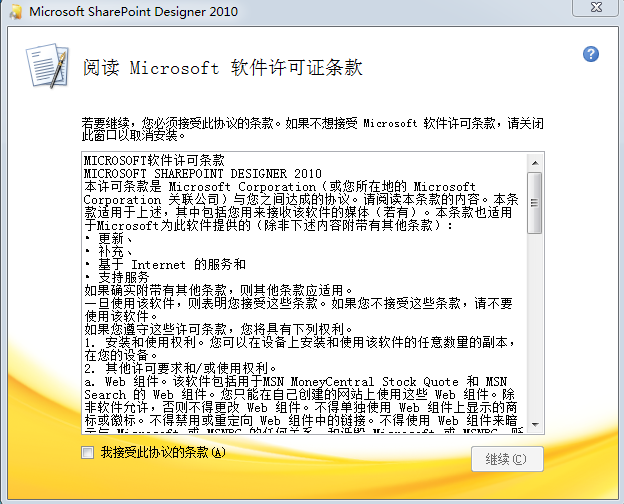Click the line 2. 其他许可要求和/或使用权利。

click(180, 368)
